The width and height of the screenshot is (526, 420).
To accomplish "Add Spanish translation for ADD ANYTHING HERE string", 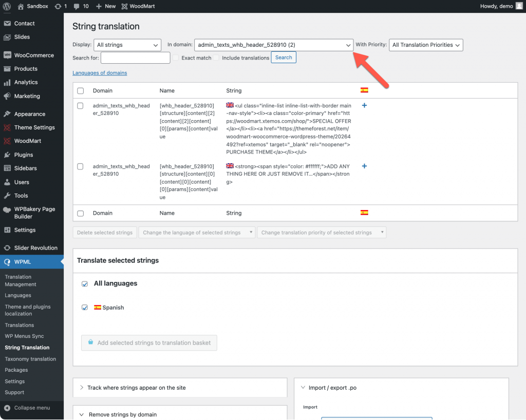I will [x=364, y=166].
